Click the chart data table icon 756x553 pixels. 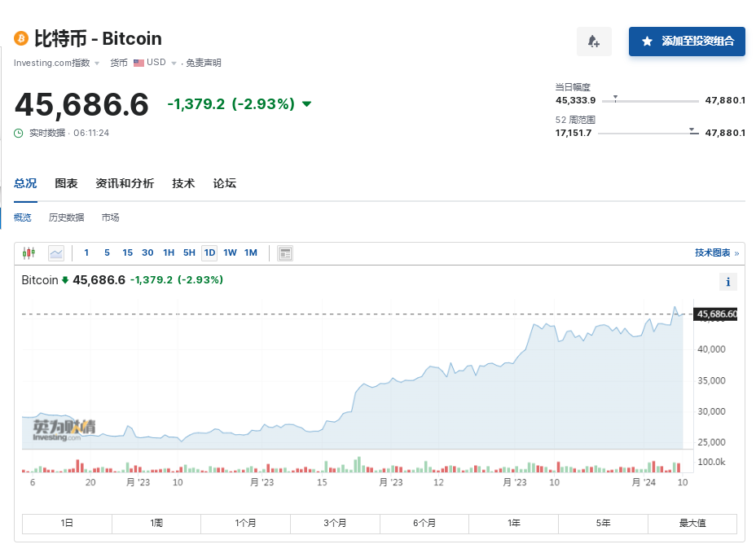285,253
